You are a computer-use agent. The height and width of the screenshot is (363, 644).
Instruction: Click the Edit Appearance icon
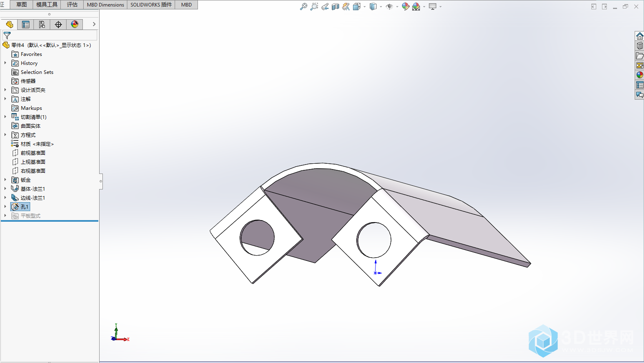(x=405, y=7)
